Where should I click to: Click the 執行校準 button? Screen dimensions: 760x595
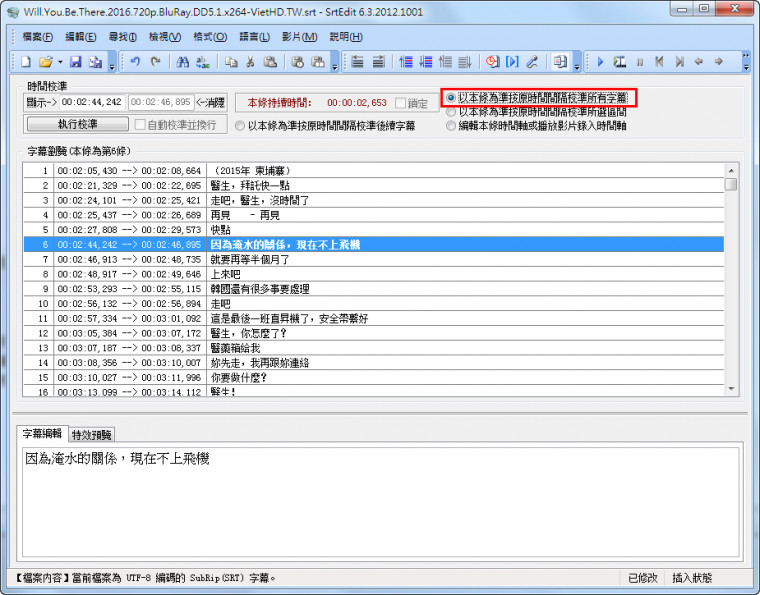[78, 125]
